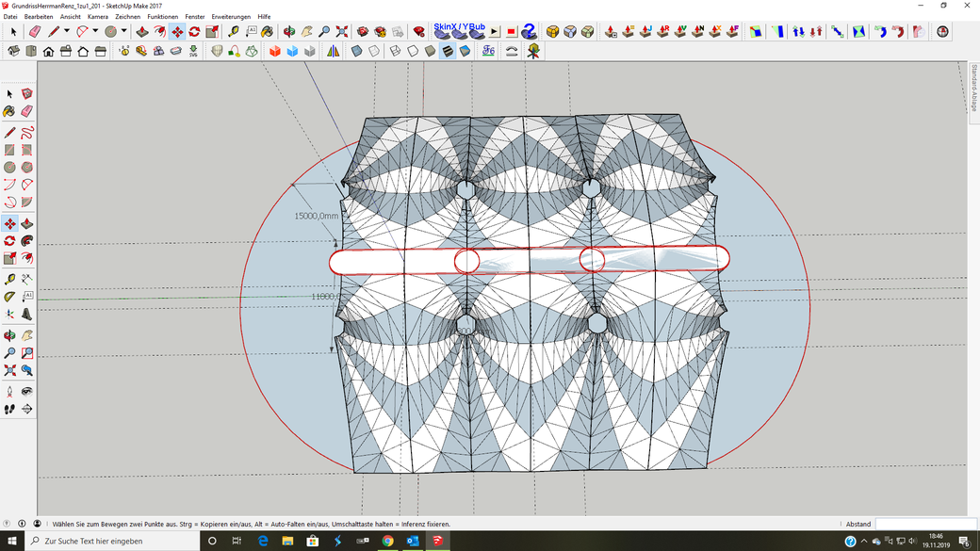Click the red-arrow X extrusion tool
The height and width of the screenshot is (551, 980).
click(715, 31)
